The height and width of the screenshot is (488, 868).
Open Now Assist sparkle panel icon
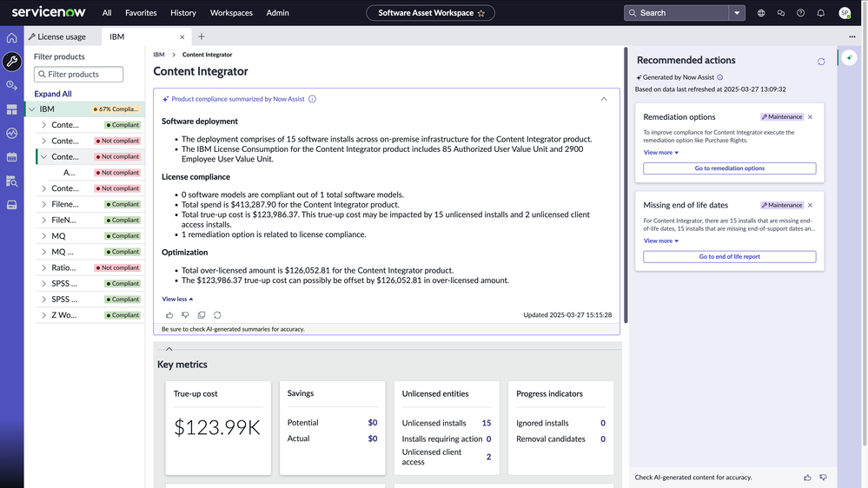click(x=849, y=57)
